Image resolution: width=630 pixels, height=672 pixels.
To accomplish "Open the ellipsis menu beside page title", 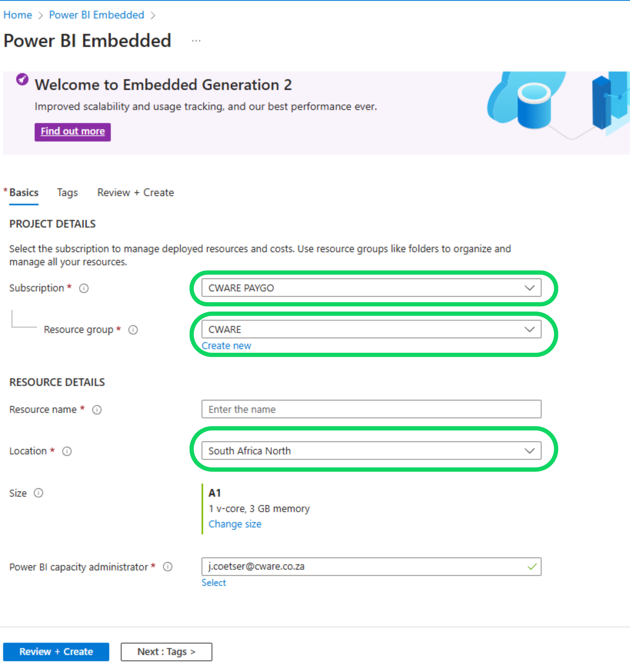I will (196, 41).
